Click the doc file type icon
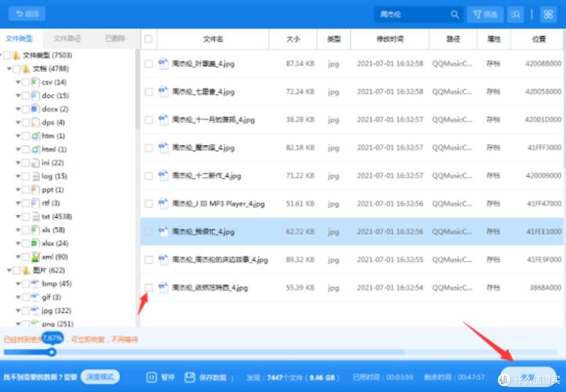The image size is (566, 392). coord(35,96)
